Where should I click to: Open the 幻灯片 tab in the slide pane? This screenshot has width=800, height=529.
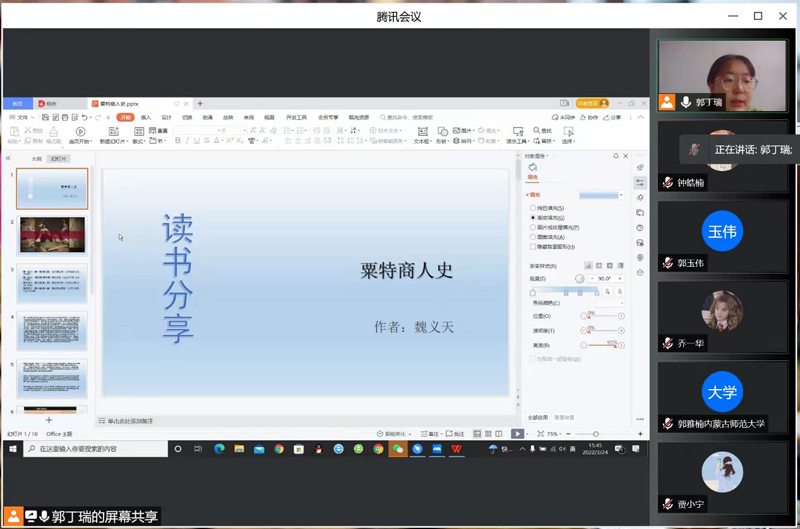click(59, 159)
